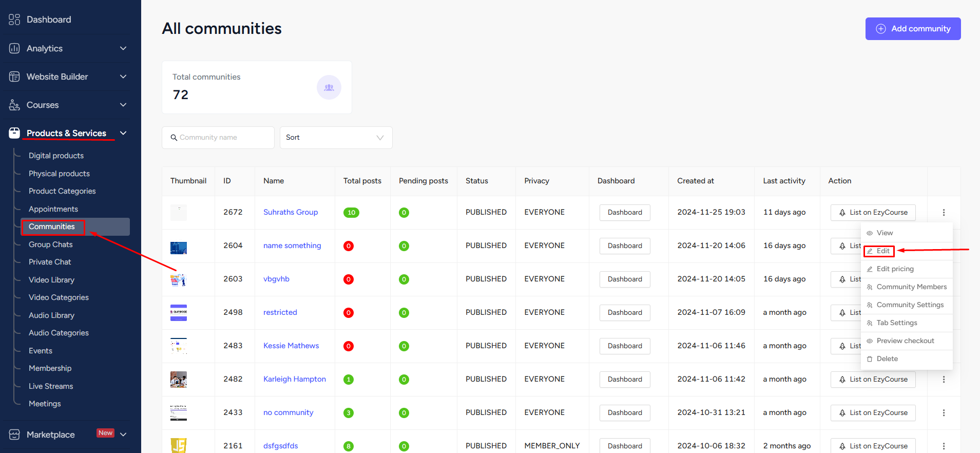Open the Suhraths Group community link
980x453 pixels.
pos(291,212)
